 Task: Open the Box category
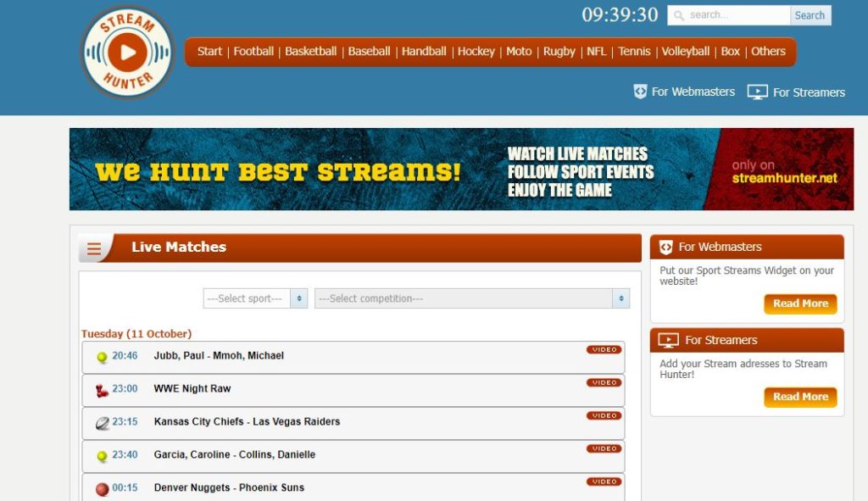coord(730,52)
